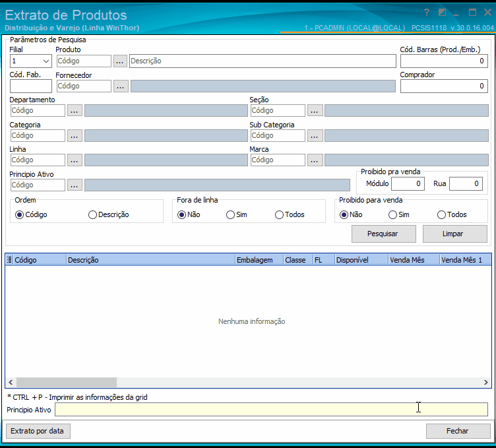Open Extrato por data

38,431
